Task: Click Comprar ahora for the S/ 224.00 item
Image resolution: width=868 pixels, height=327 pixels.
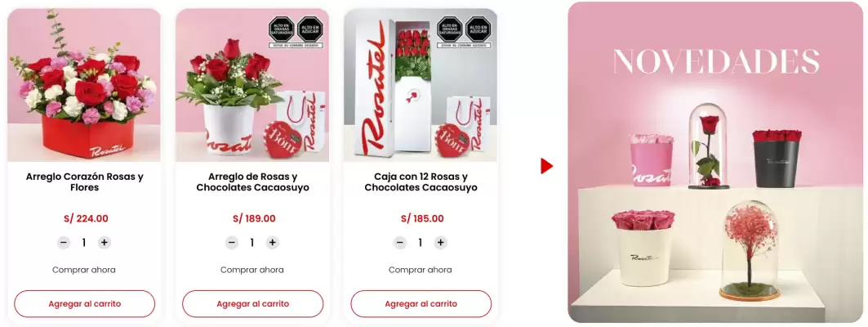Action: pyautogui.click(x=84, y=270)
